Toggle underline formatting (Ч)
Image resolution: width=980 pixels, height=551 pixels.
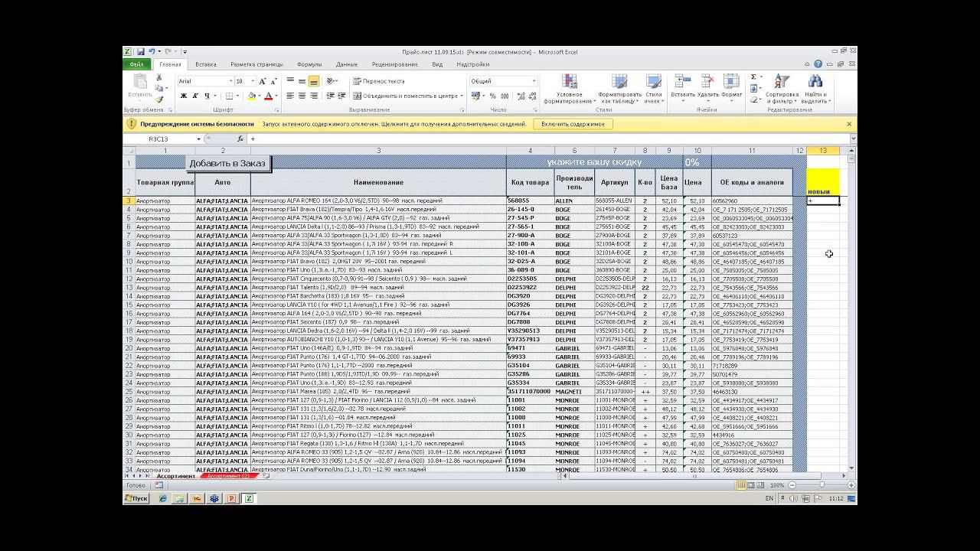click(x=207, y=96)
